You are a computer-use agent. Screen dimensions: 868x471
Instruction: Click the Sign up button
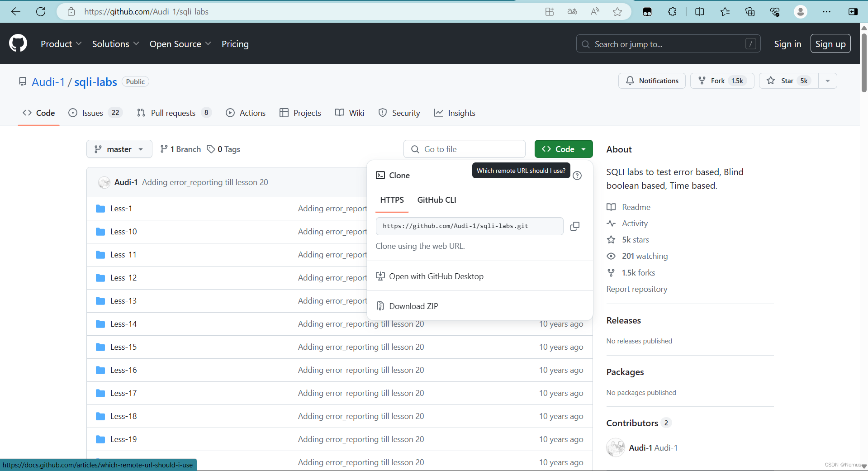point(830,44)
